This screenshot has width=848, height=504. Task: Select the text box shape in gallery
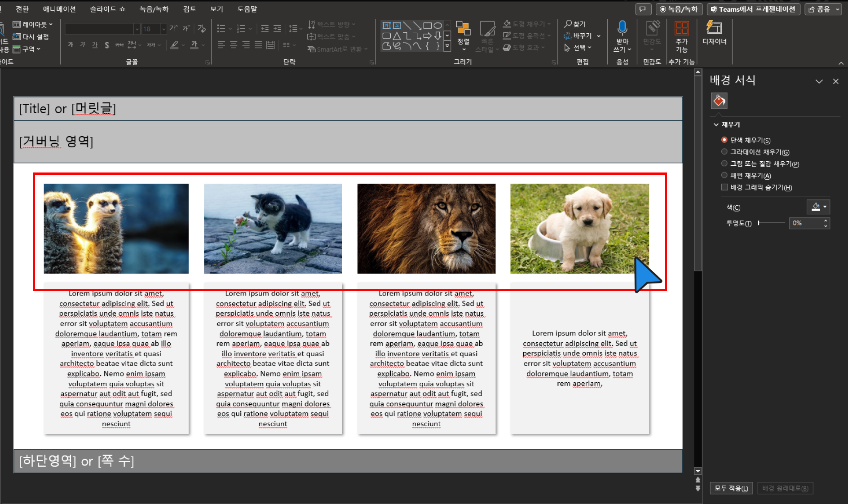[x=386, y=26]
